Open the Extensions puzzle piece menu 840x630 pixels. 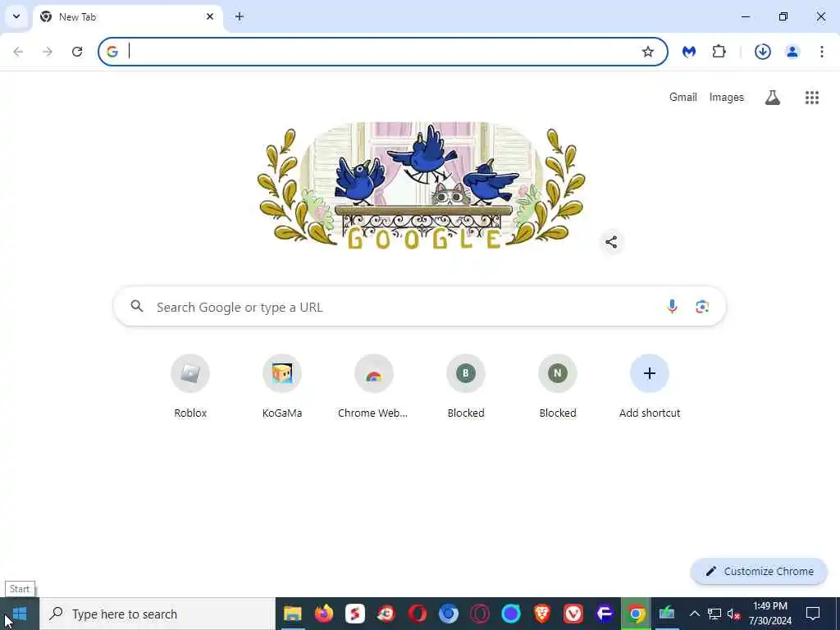coord(719,52)
